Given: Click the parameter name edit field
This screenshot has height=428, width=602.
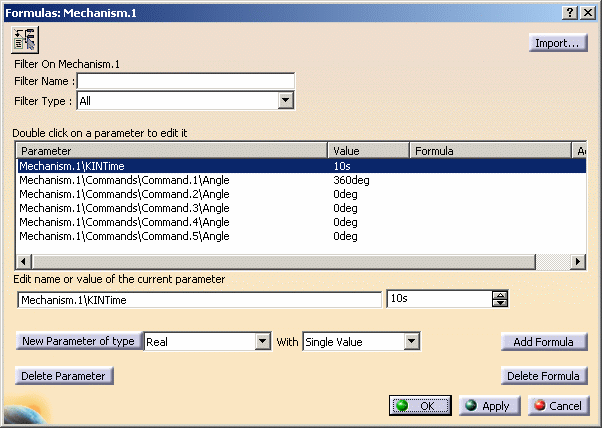Looking at the screenshot, I should (200, 300).
